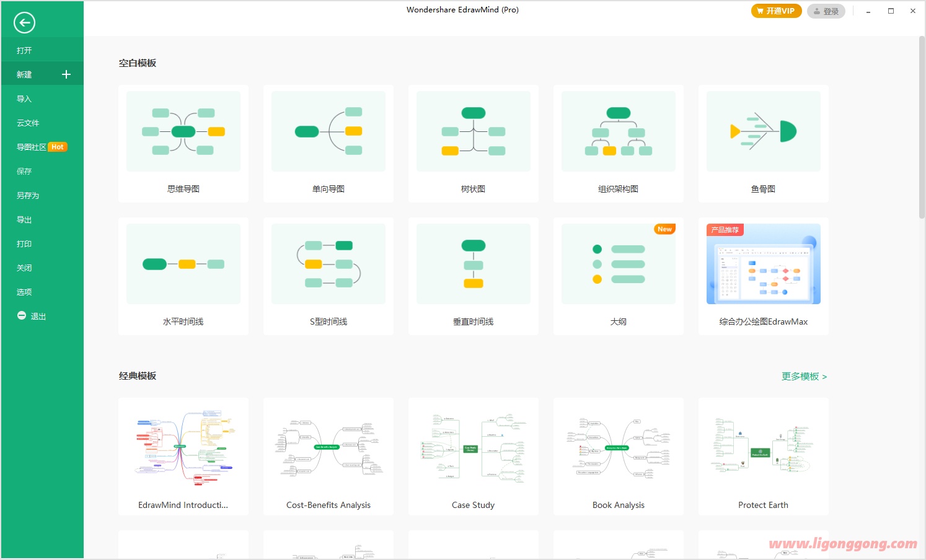The height and width of the screenshot is (560, 926).
Task: Click the 登录 login button
Action: click(x=826, y=11)
